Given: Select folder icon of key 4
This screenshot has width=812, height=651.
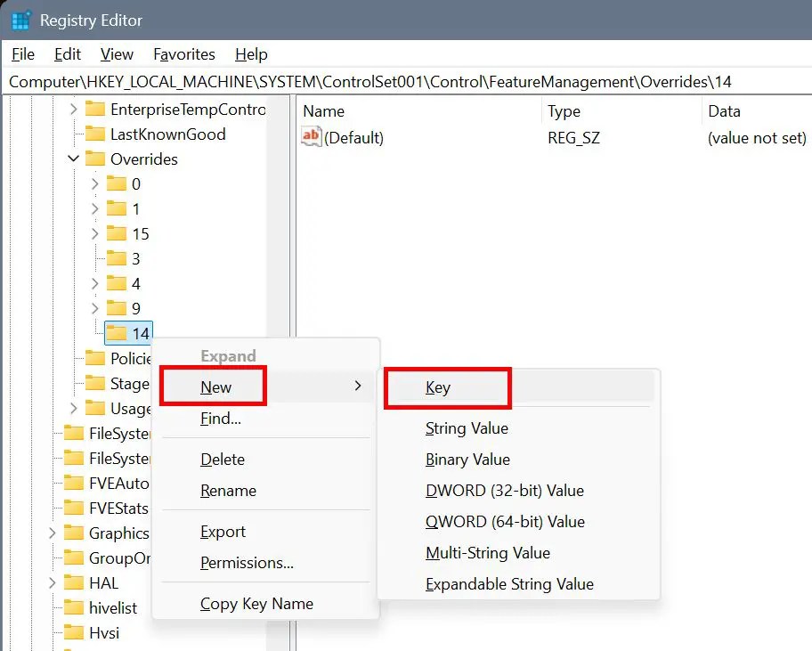Looking at the screenshot, I should (117, 283).
